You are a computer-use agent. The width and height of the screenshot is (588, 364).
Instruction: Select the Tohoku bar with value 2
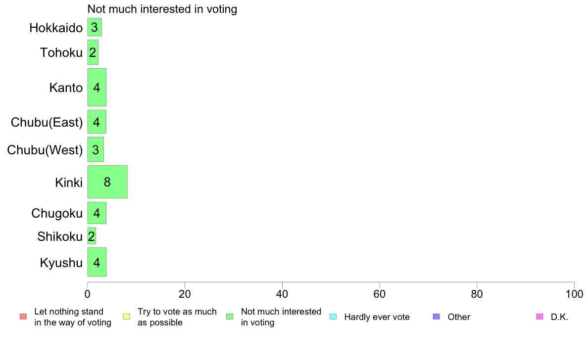click(93, 52)
